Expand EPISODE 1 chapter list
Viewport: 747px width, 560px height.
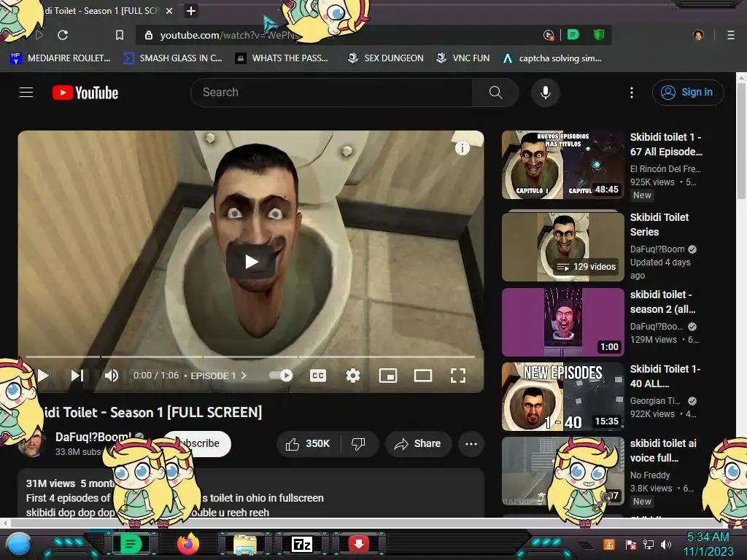[x=218, y=376]
